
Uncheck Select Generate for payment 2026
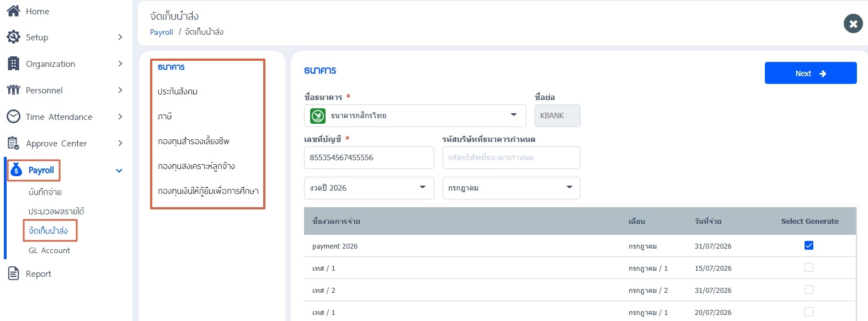click(809, 245)
